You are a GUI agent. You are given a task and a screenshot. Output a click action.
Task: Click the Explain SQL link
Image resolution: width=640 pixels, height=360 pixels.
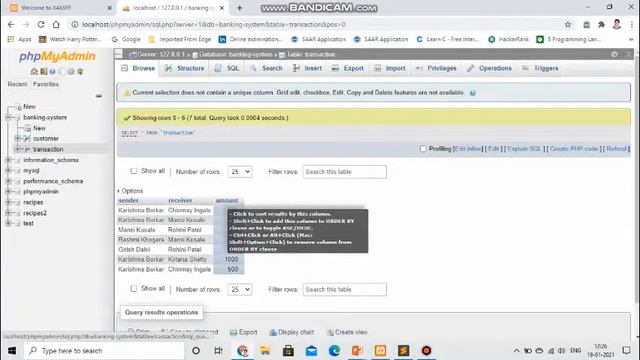524,149
